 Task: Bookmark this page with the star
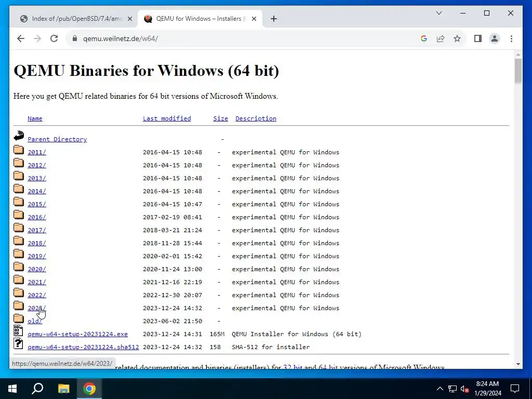[457, 38]
